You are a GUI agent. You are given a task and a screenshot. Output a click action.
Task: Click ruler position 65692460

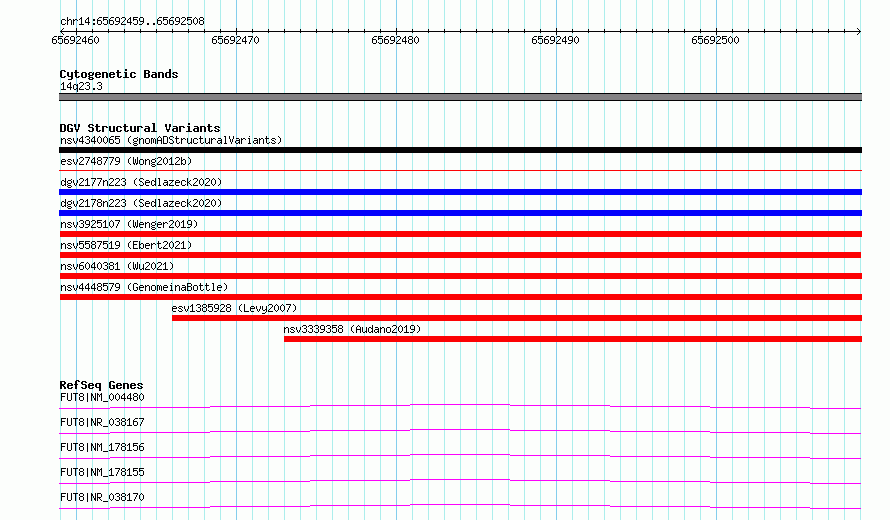75,40
